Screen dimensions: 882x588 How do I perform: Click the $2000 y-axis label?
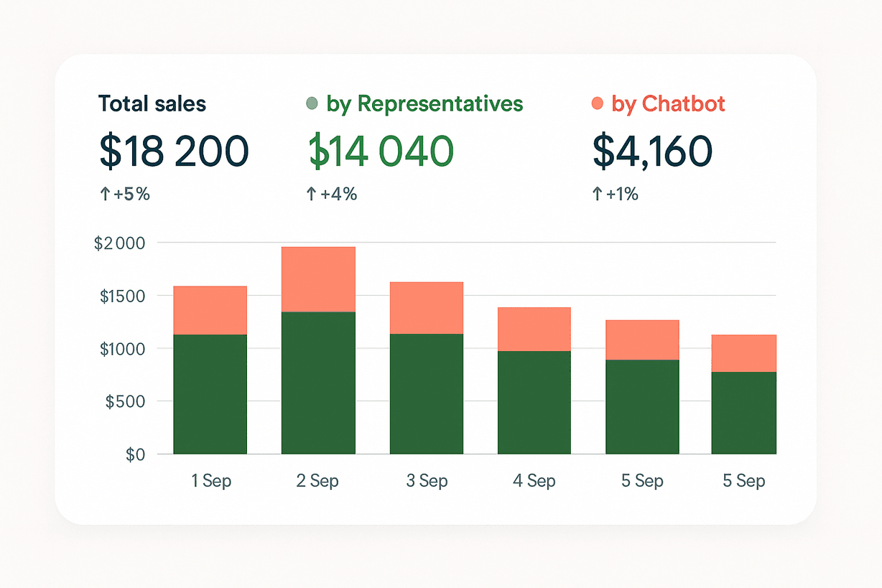click(119, 243)
